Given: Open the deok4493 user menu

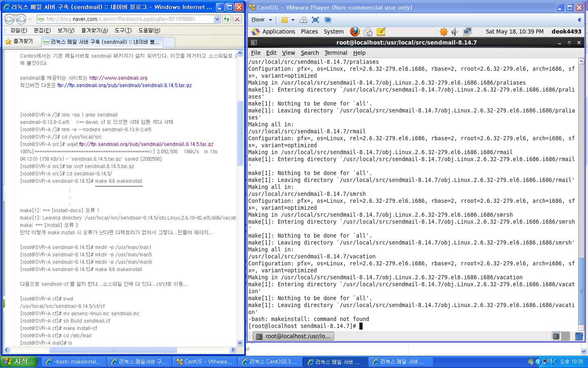Looking at the screenshot, I should (x=566, y=31).
